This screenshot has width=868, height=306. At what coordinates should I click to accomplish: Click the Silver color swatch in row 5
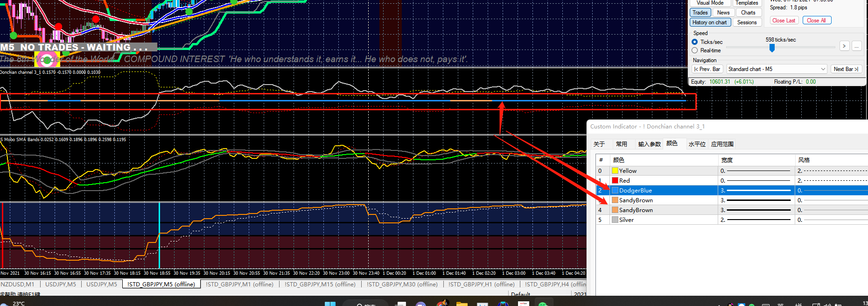615,220
